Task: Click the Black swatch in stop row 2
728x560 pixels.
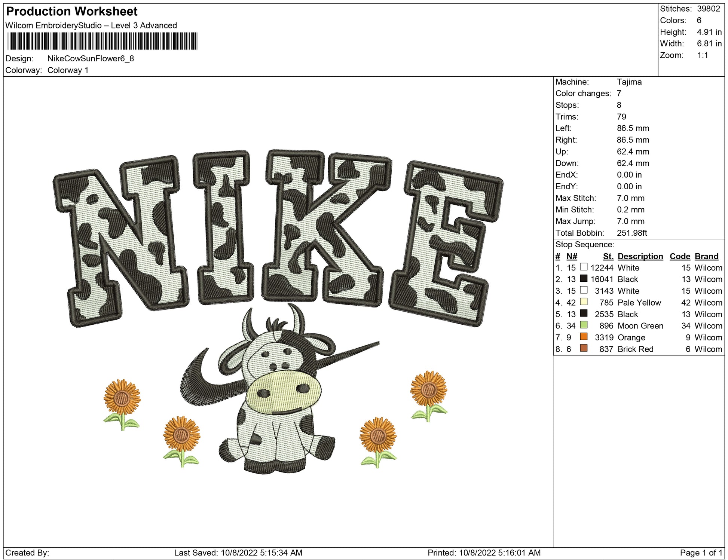Action: (584, 279)
